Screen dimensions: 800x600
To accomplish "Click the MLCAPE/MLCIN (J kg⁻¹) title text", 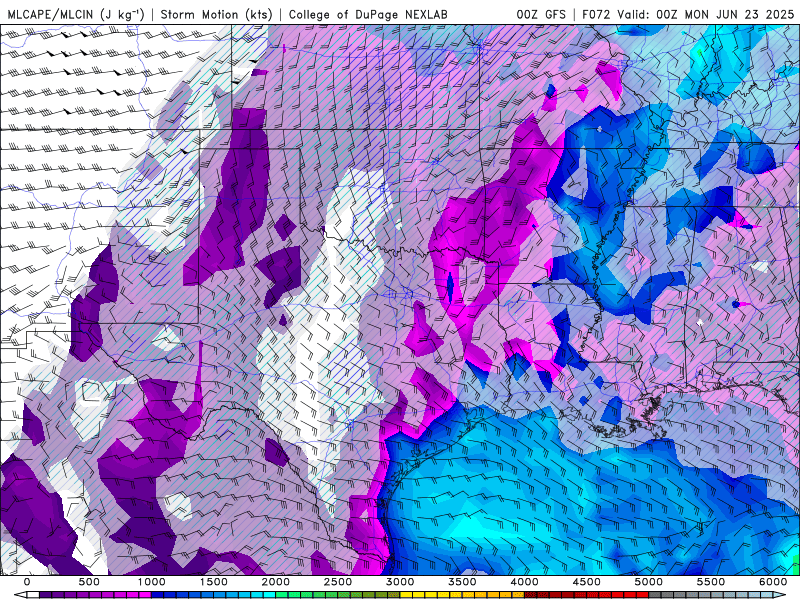I will click(76, 14).
